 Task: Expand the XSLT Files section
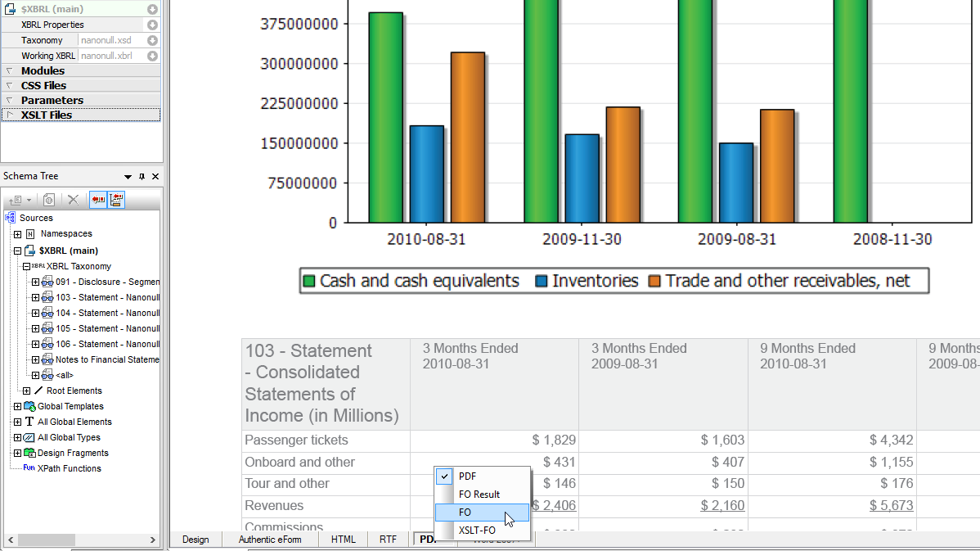9,115
